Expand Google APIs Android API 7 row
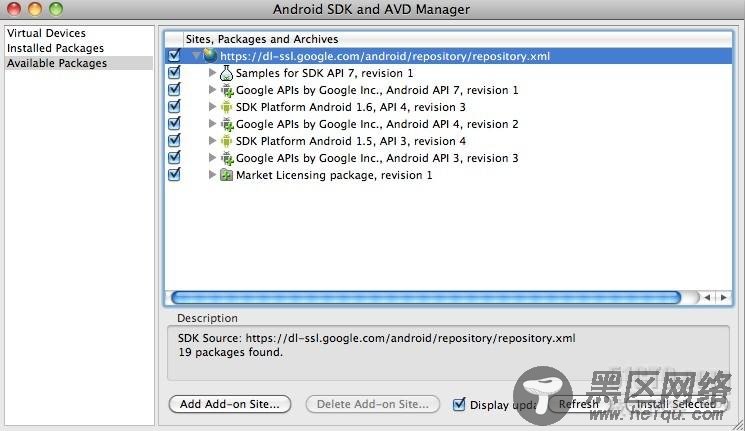This screenshot has height=431, width=745. (x=212, y=89)
